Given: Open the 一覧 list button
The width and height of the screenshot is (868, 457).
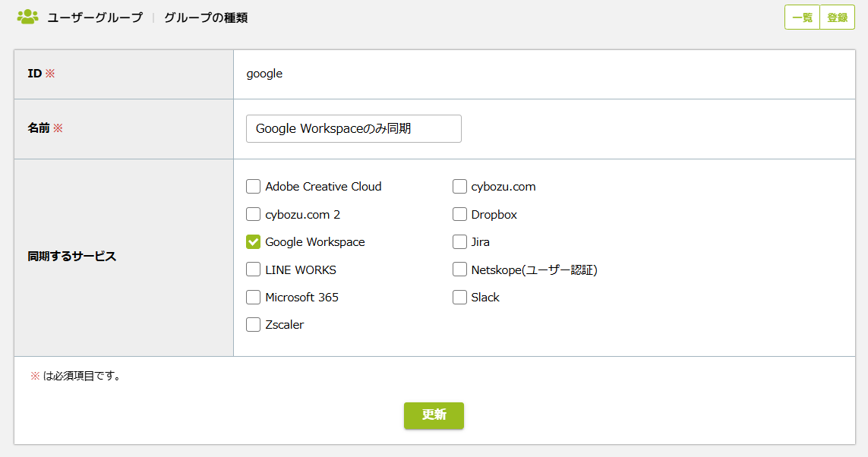Looking at the screenshot, I should 802,17.
